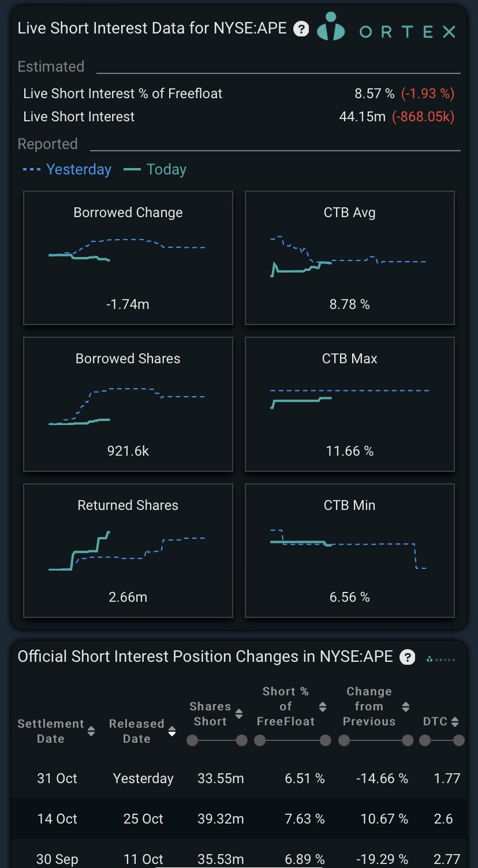Toggle the Today solid line legend
The height and width of the screenshot is (868, 478).
[x=156, y=169]
